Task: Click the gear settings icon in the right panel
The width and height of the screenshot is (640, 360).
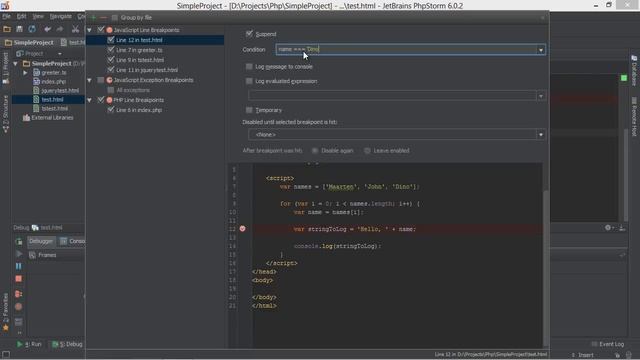Action: (x=608, y=228)
